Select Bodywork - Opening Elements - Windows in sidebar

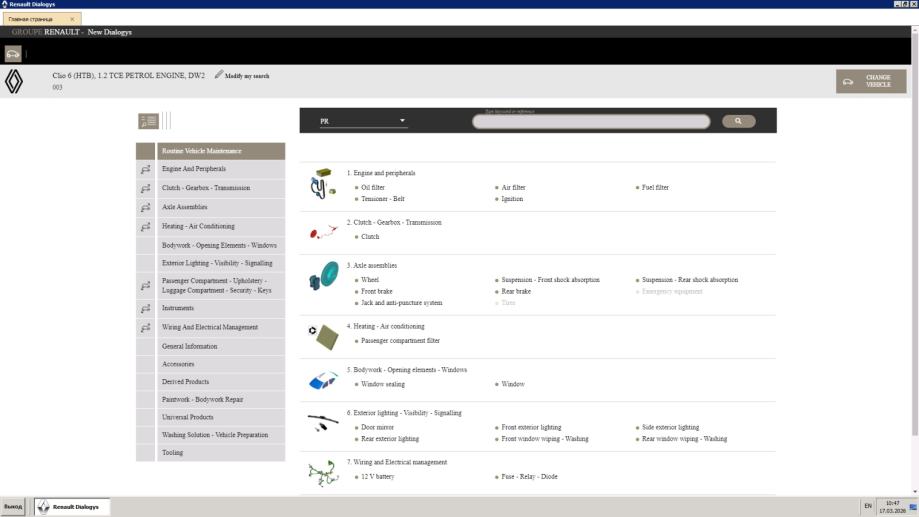pyautogui.click(x=221, y=246)
